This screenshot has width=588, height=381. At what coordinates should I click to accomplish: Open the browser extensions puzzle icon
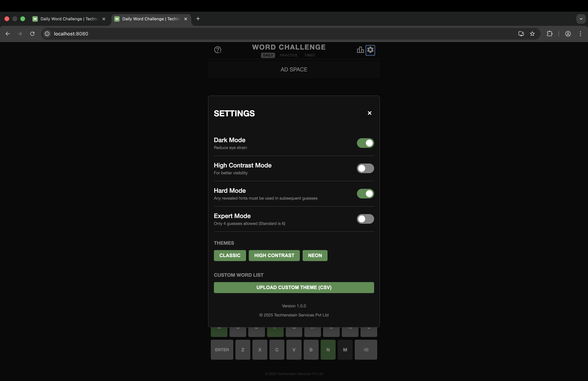point(549,34)
